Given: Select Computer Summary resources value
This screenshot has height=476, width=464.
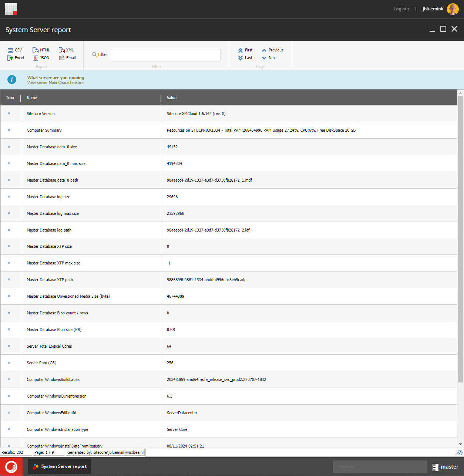Looking at the screenshot, I should (x=261, y=130).
